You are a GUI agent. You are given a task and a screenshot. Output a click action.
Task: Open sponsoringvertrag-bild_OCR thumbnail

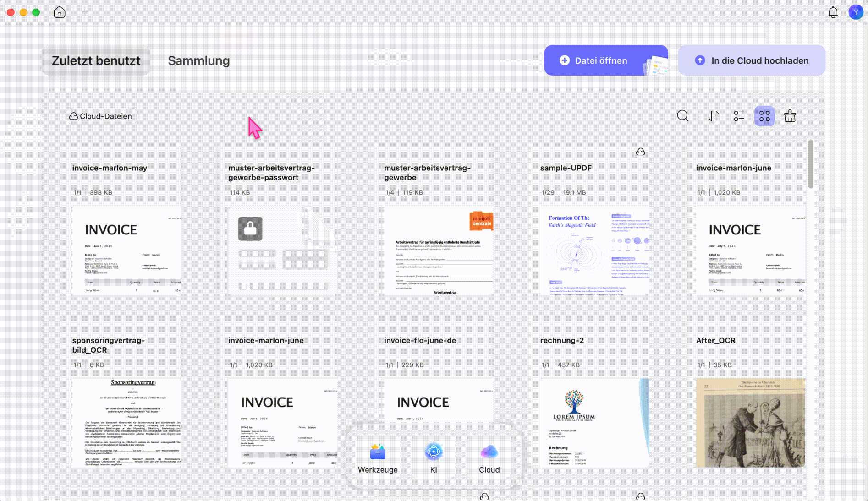tap(127, 423)
